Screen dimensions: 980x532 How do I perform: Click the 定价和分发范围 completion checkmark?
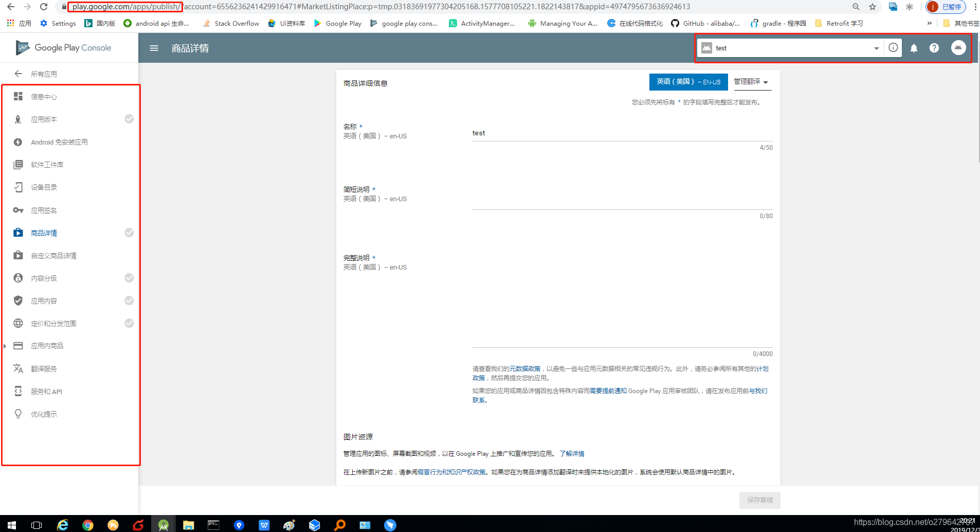click(129, 323)
